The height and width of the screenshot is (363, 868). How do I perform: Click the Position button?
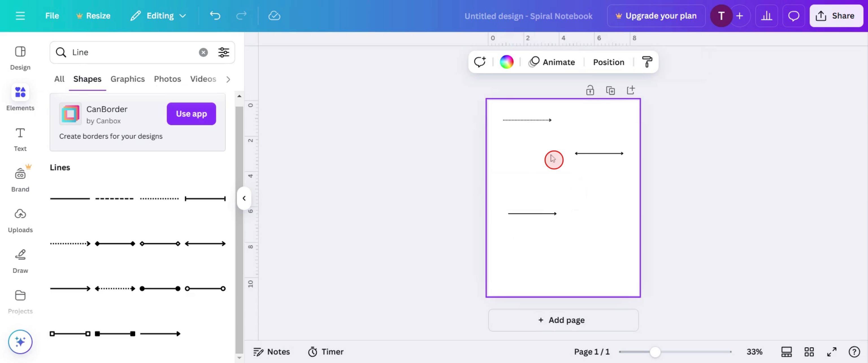(609, 62)
